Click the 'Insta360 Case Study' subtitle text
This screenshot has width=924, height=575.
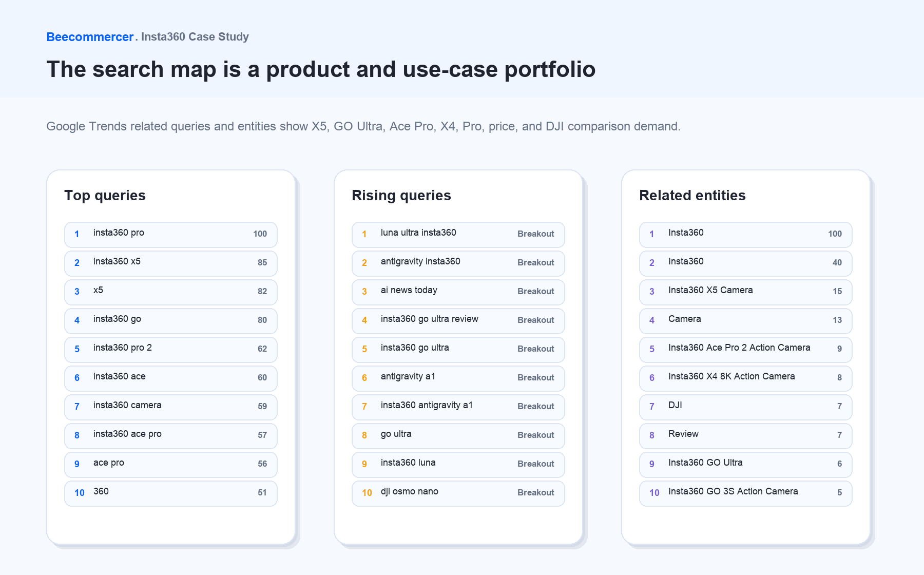[x=195, y=37]
